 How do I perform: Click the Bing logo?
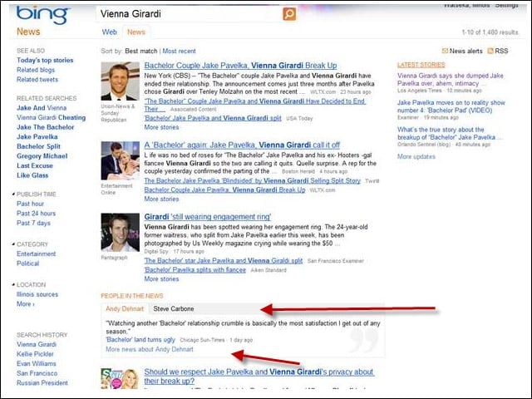point(43,15)
